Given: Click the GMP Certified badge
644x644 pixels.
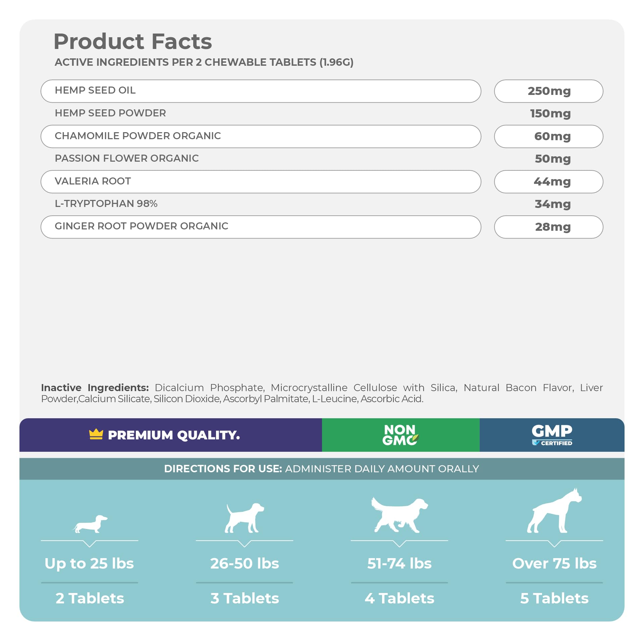Looking at the screenshot, I should [552, 435].
